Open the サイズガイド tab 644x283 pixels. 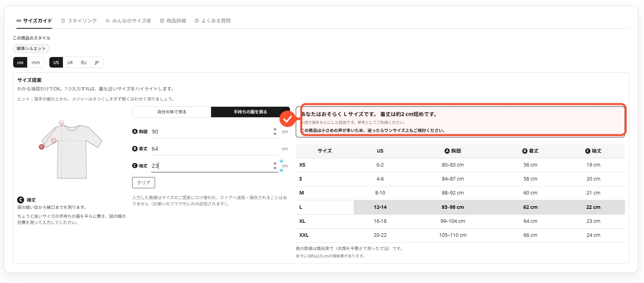(x=34, y=21)
